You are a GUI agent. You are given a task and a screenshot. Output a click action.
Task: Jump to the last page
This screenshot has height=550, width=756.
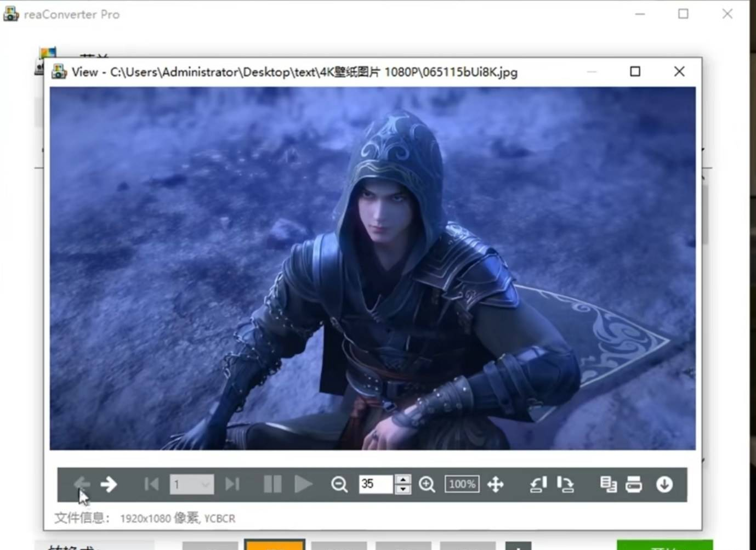(232, 484)
